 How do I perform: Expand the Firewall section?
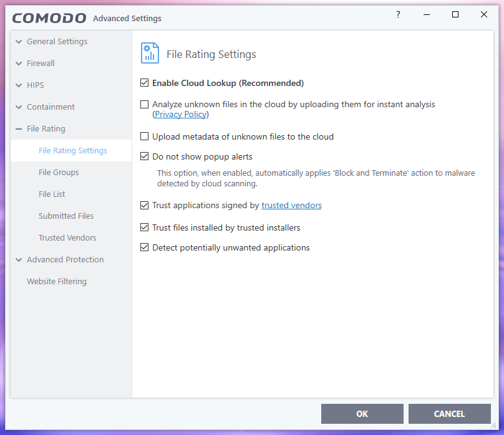pyautogui.click(x=19, y=64)
